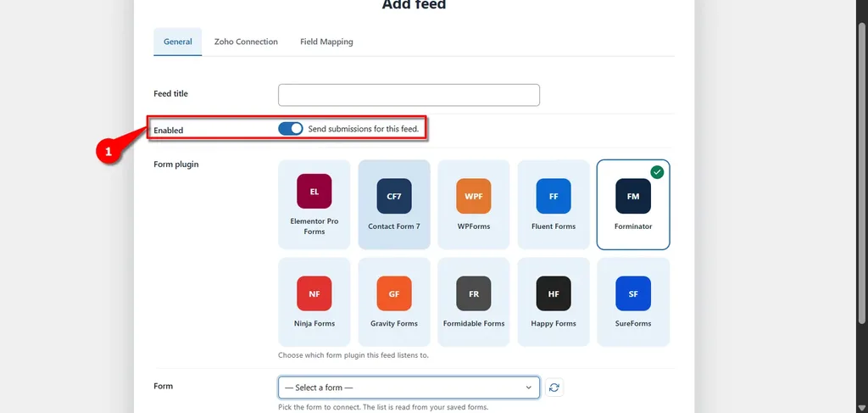
Task: Select the Ninja Forms plugin
Action: pyautogui.click(x=314, y=302)
